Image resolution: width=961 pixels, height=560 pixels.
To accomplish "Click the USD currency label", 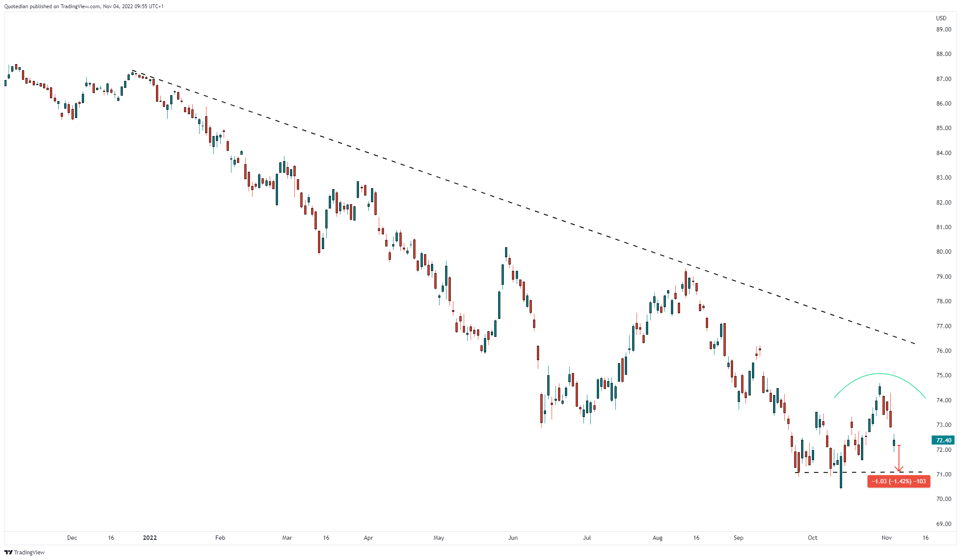I will (x=941, y=18).
